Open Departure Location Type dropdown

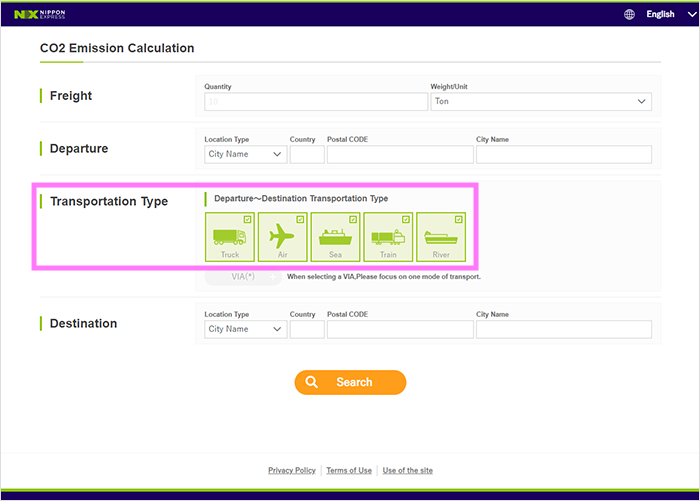point(245,155)
